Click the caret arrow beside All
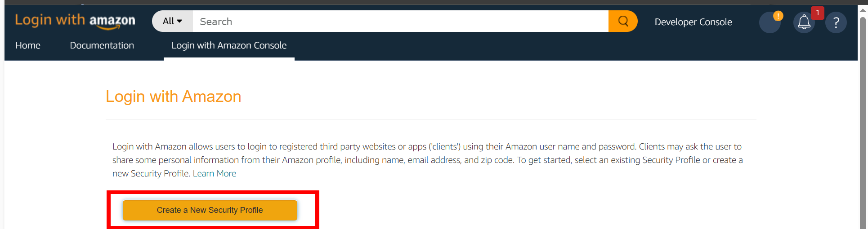 pyautogui.click(x=179, y=21)
